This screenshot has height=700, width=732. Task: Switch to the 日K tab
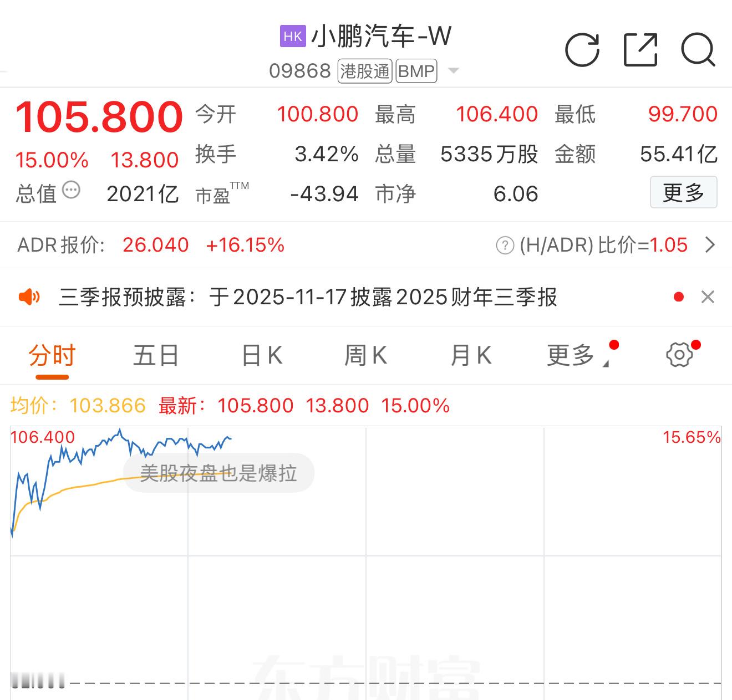coord(262,355)
